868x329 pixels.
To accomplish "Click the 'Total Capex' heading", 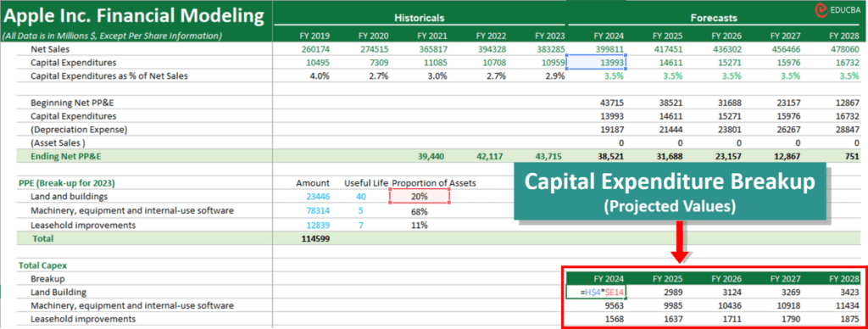I will click(43, 265).
